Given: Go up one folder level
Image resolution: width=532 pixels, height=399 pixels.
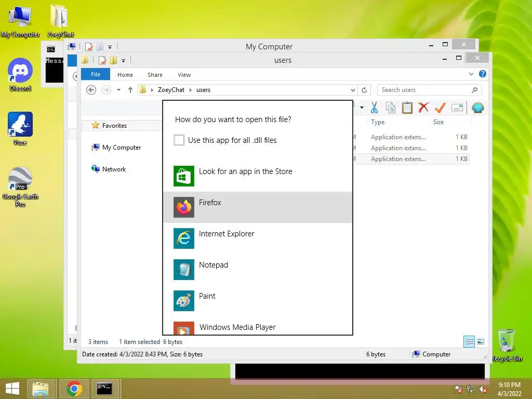Looking at the screenshot, I should [x=130, y=90].
